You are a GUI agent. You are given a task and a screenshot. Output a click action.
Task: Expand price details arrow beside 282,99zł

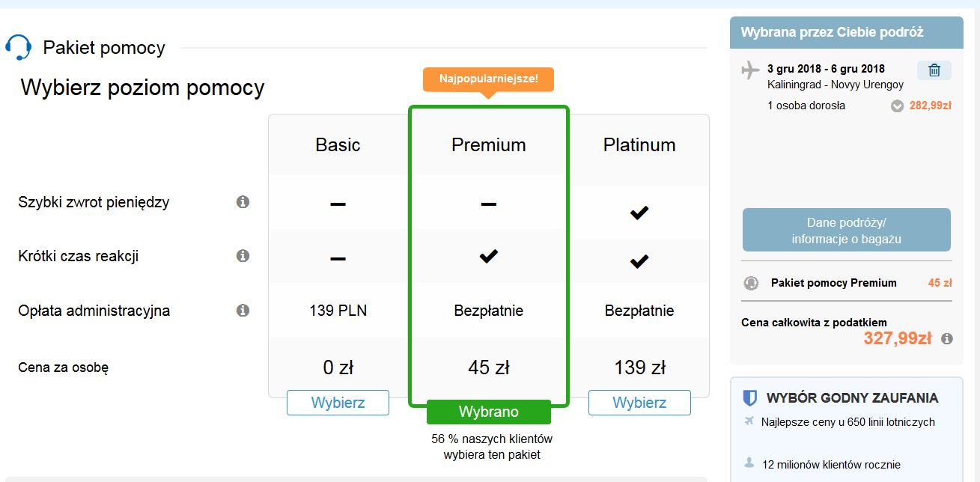click(x=897, y=106)
